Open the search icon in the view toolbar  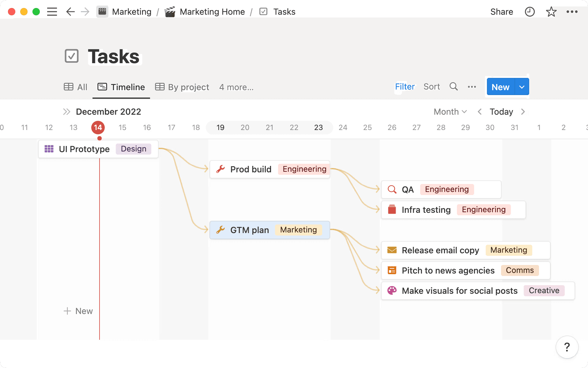454,86
